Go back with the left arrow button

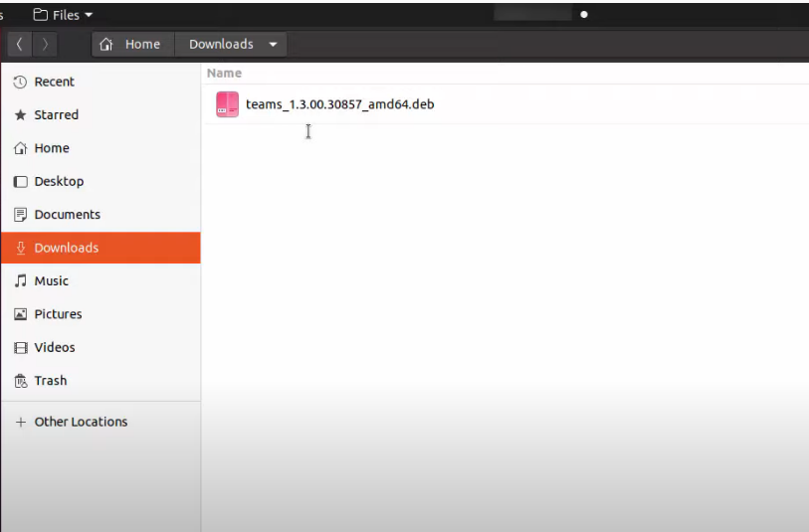pyautogui.click(x=20, y=45)
